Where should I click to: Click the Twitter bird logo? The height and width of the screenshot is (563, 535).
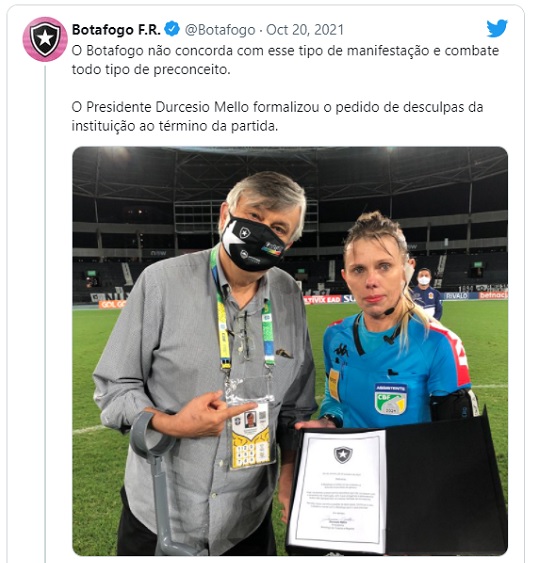coord(497,28)
